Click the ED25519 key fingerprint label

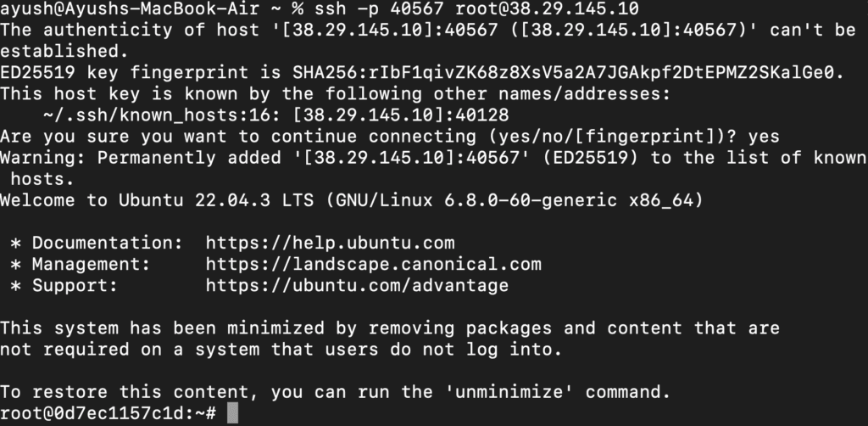pos(124,73)
